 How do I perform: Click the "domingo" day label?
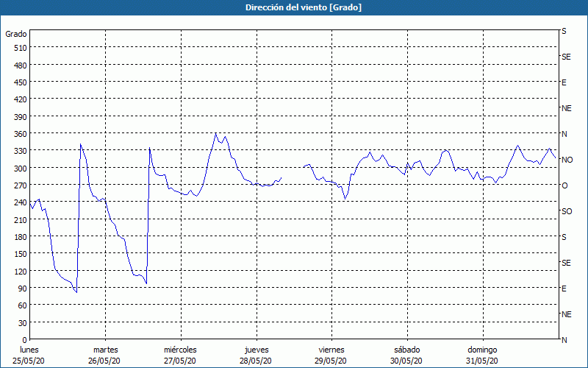pyautogui.click(x=482, y=350)
